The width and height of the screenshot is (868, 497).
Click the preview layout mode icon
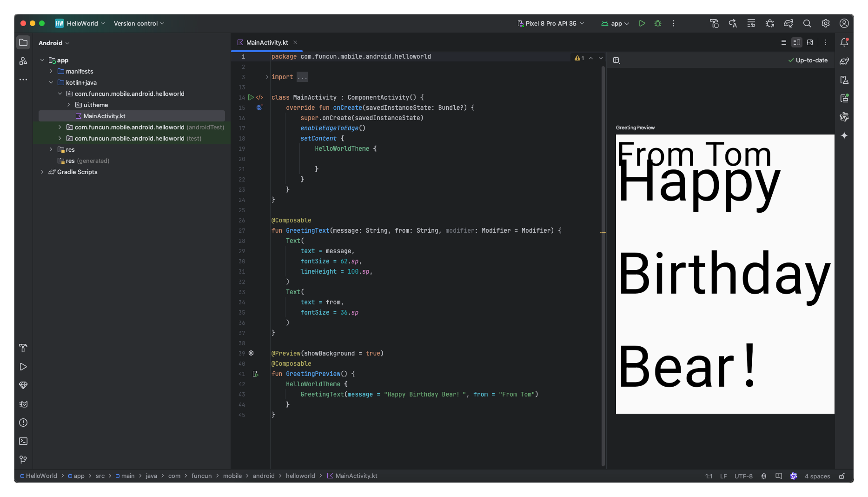pyautogui.click(x=616, y=60)
